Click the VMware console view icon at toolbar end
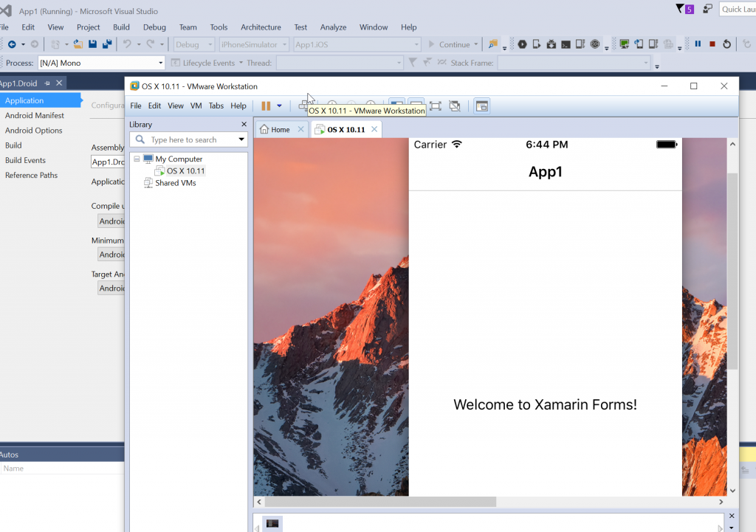756x532 pixels. [x=481, y=106]
